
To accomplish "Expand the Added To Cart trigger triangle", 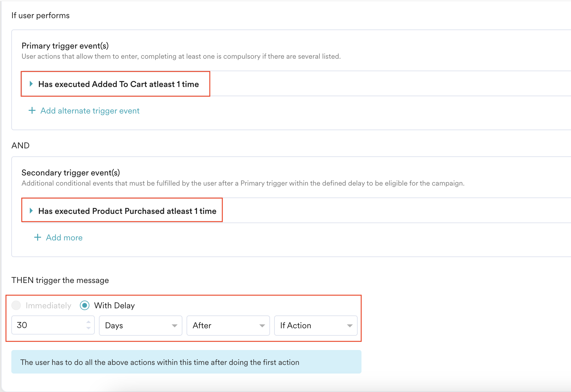I will coord(31,84).
